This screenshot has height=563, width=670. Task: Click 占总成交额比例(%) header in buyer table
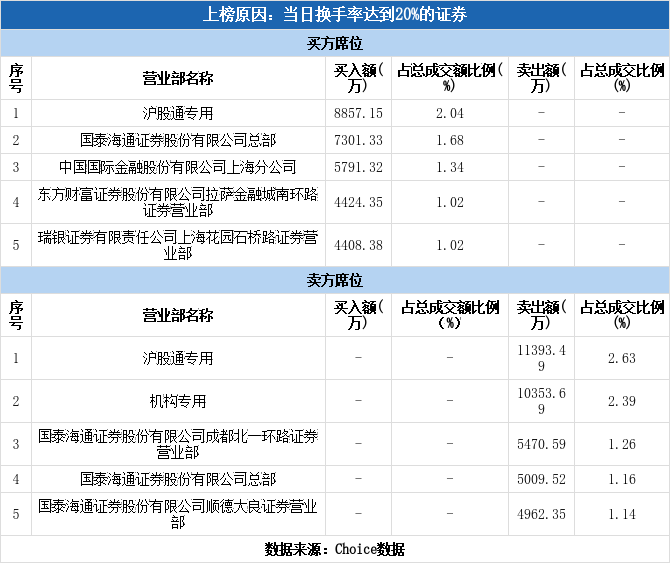click(x=450, y=78)
